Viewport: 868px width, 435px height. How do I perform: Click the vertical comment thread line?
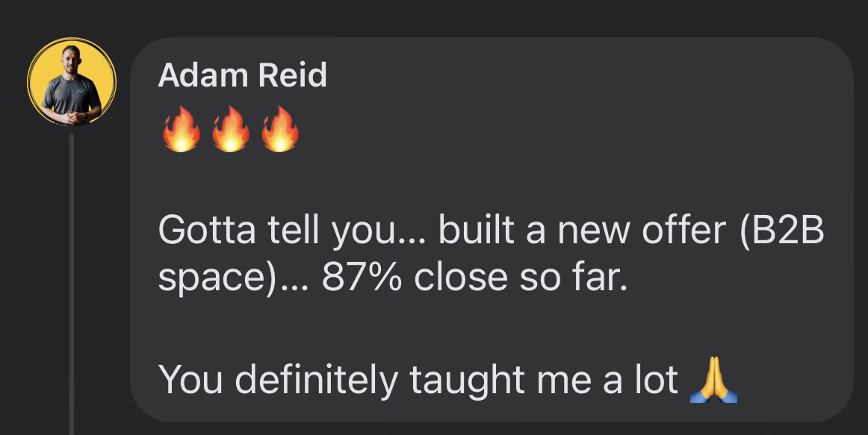click(x=72, y=284)
